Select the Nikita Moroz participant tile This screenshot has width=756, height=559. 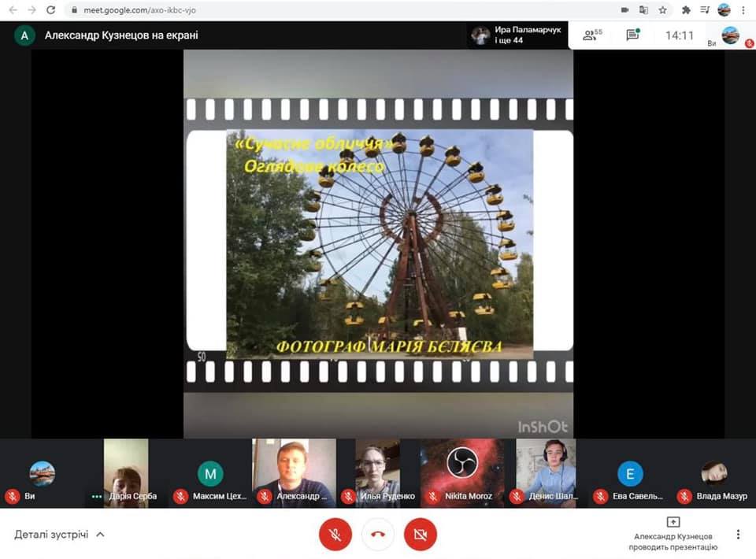click(x=462, y=472)
